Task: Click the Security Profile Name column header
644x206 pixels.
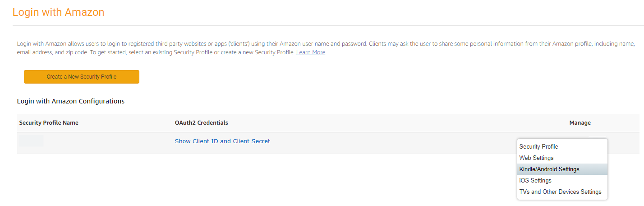Action: point(49,123)
